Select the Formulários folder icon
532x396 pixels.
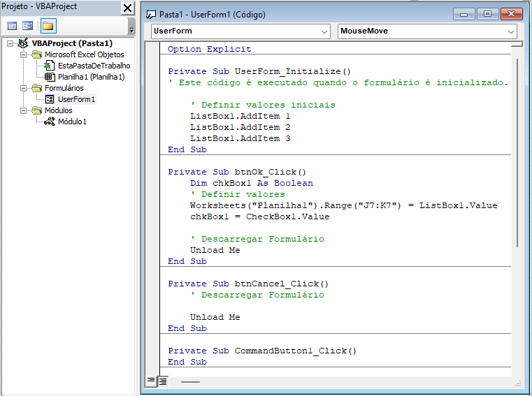point(36,88)
